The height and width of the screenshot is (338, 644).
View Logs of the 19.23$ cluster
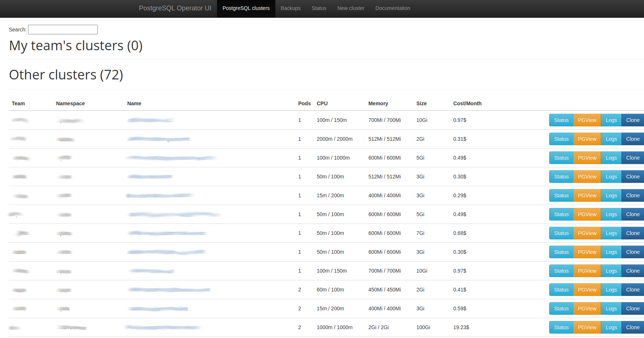[611, 327]
